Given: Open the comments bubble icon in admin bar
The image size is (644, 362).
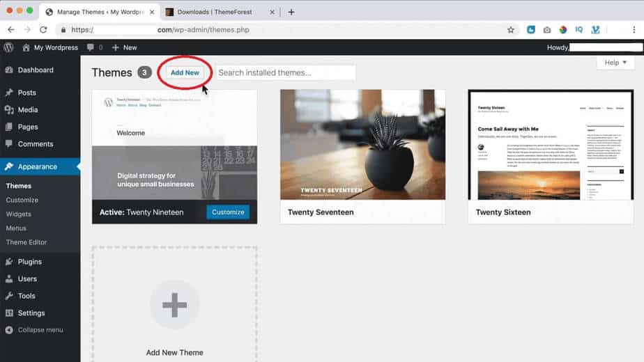Looking at the screenshot, I should pos(91,47).
